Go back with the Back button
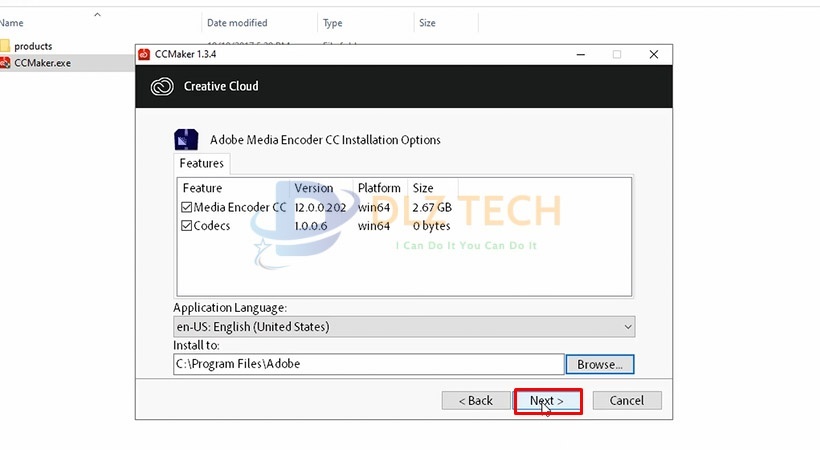 (476, 401)
